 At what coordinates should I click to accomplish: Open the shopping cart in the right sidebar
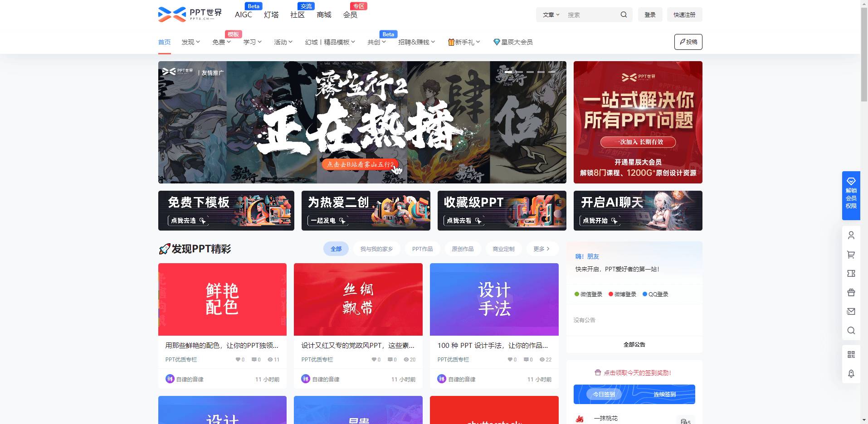coord(851,254)
